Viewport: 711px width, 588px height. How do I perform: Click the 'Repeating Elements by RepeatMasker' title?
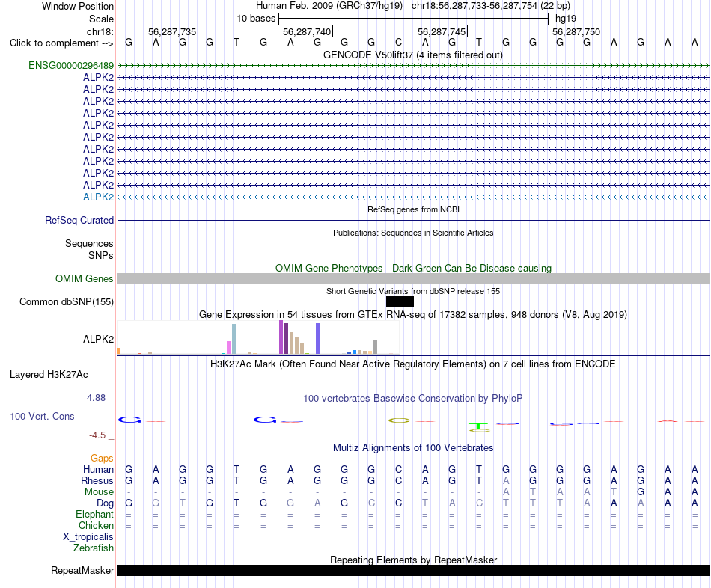tap(413, 560)
